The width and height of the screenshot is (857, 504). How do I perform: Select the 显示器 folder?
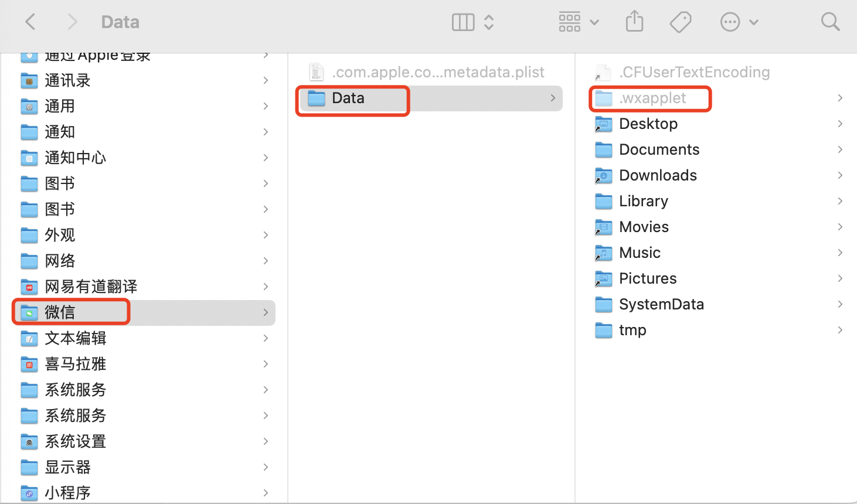(144, 467)
